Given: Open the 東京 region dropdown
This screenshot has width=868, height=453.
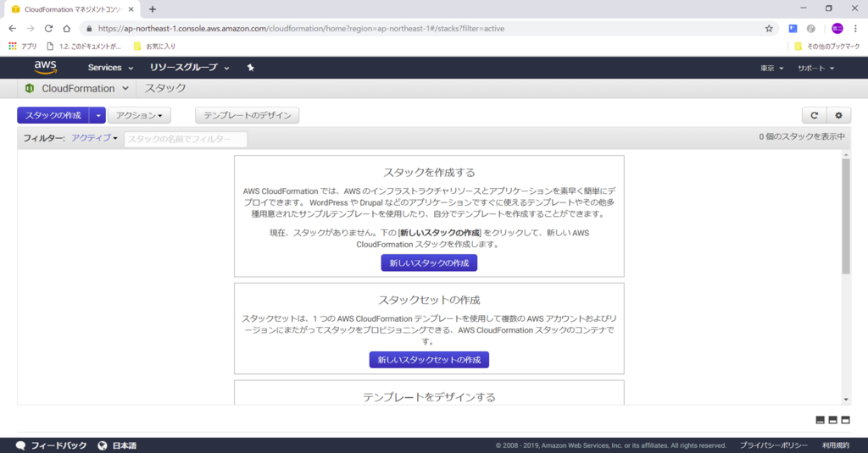Looking at the screenshot, I should point(771,68).
